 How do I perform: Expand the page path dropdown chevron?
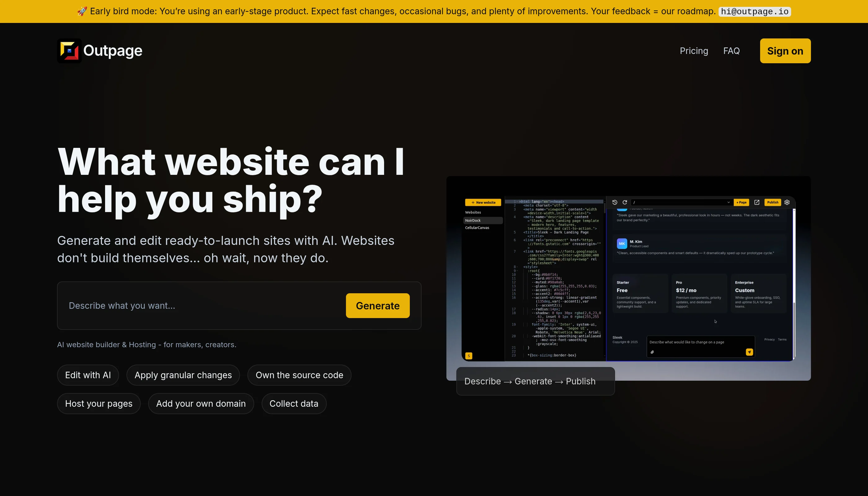[x=728, y=202]
